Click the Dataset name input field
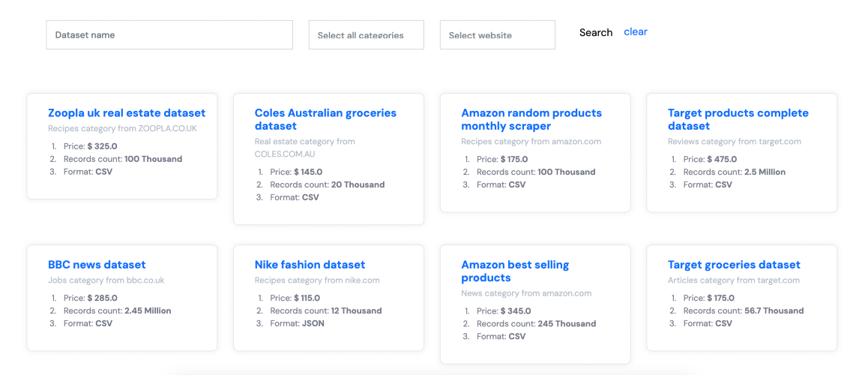The image size is (868, 375). [169, 35]
